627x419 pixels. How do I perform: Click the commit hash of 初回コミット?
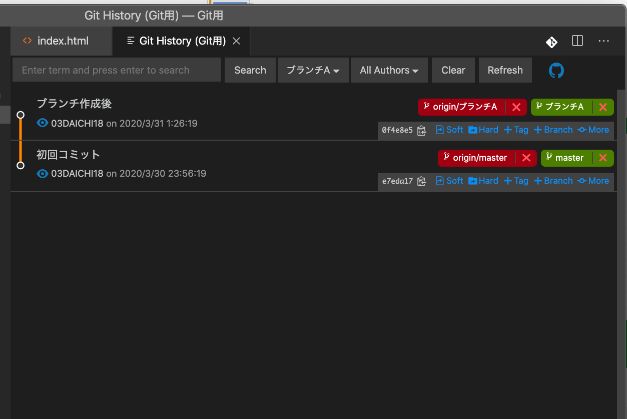pyautogui.click(x=397, y=181)
